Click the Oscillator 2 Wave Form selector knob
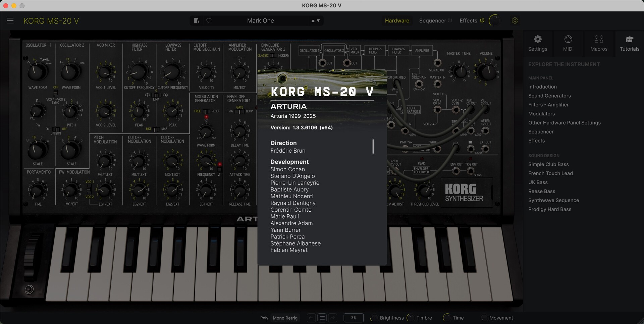 click(70, 72)
